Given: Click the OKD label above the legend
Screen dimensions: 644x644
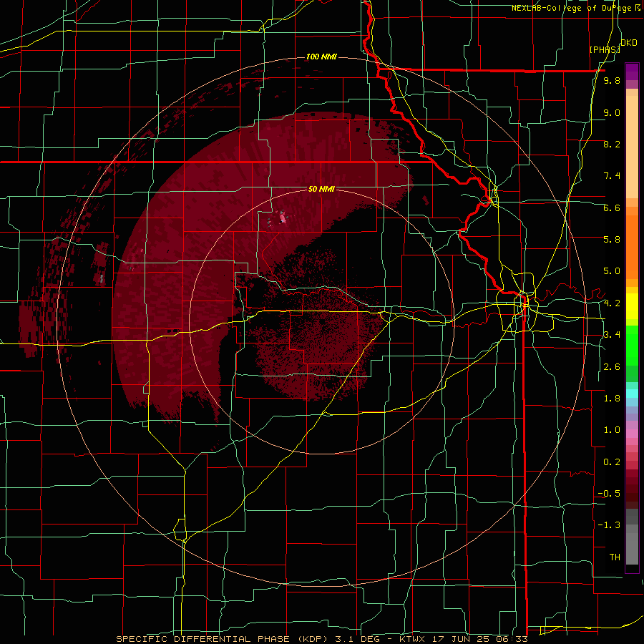Looking at the screenshot, I should tap(629, 43).
